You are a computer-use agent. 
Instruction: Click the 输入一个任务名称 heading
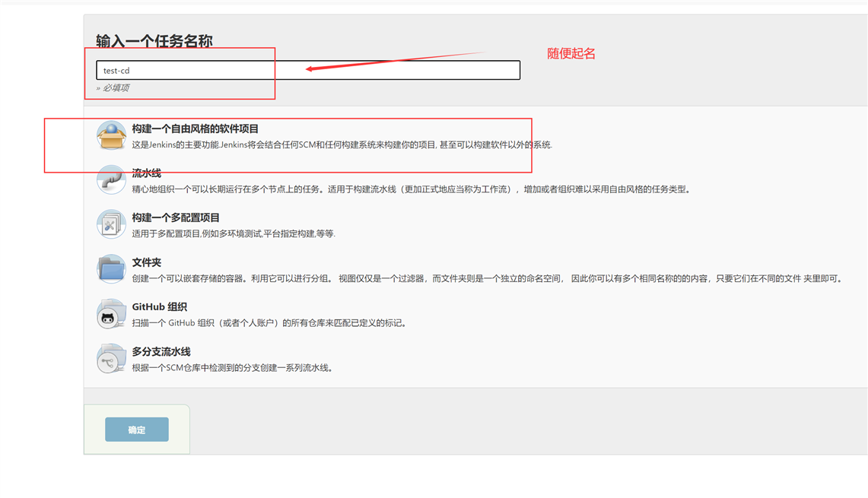(154, 41)
